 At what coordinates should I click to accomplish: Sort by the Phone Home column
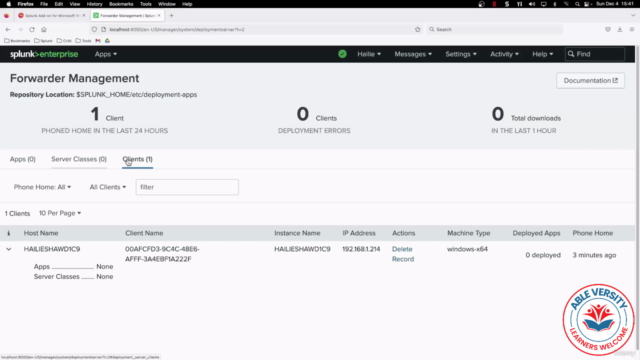(593, 233)
